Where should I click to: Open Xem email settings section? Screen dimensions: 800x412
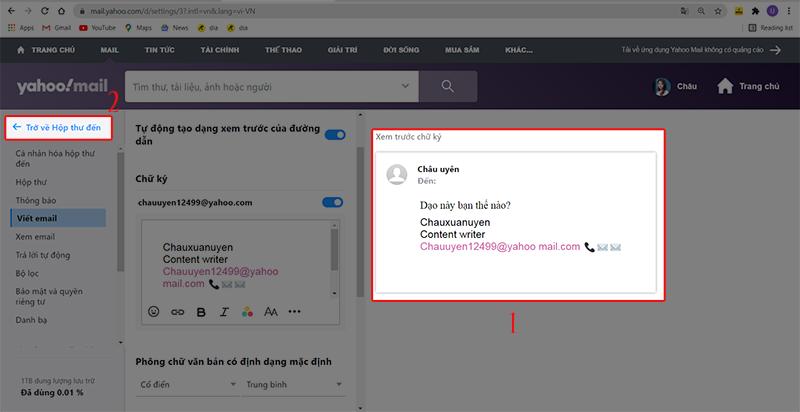pos(35,237)
